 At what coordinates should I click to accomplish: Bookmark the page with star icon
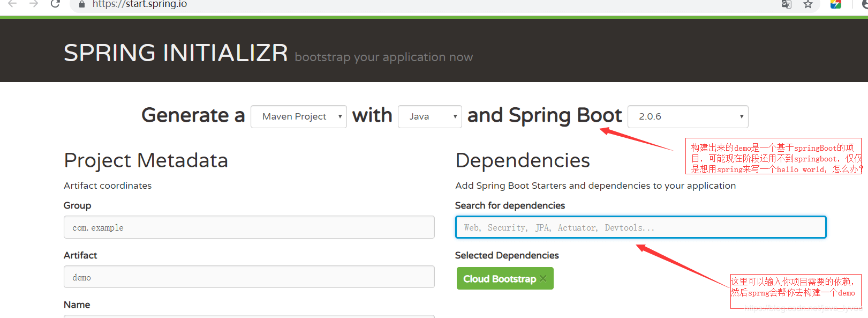tap(808, 4)
